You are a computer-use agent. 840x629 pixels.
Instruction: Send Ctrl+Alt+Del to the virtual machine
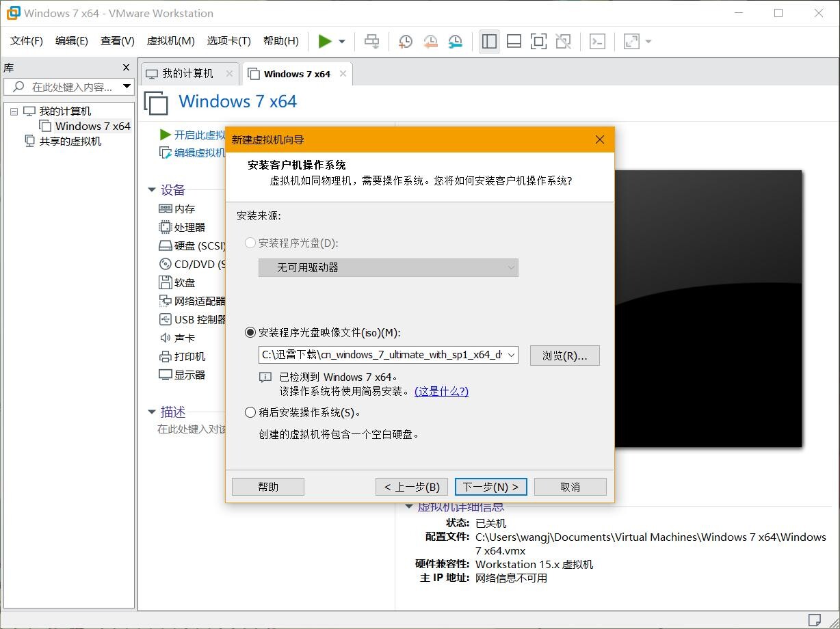tap(371, 42)
